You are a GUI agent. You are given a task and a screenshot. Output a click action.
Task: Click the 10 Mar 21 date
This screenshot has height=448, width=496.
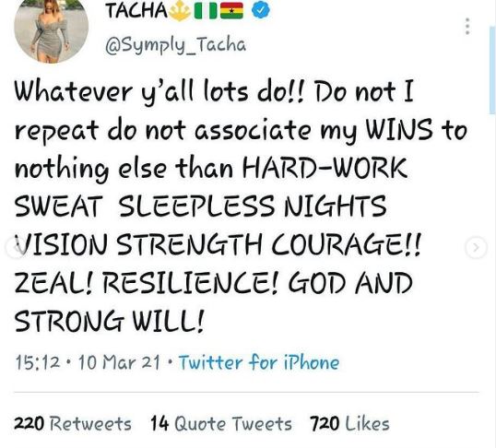(x=119, y=362)
